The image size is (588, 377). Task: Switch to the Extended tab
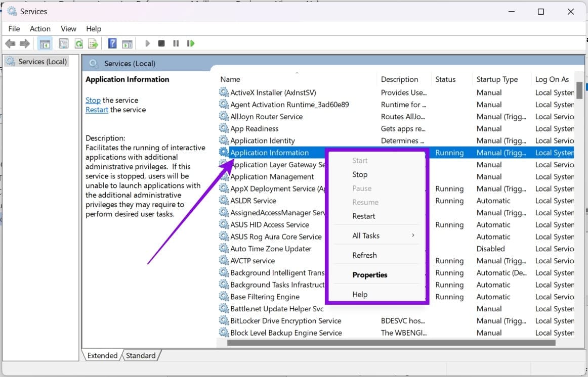[x=102, y=355]
